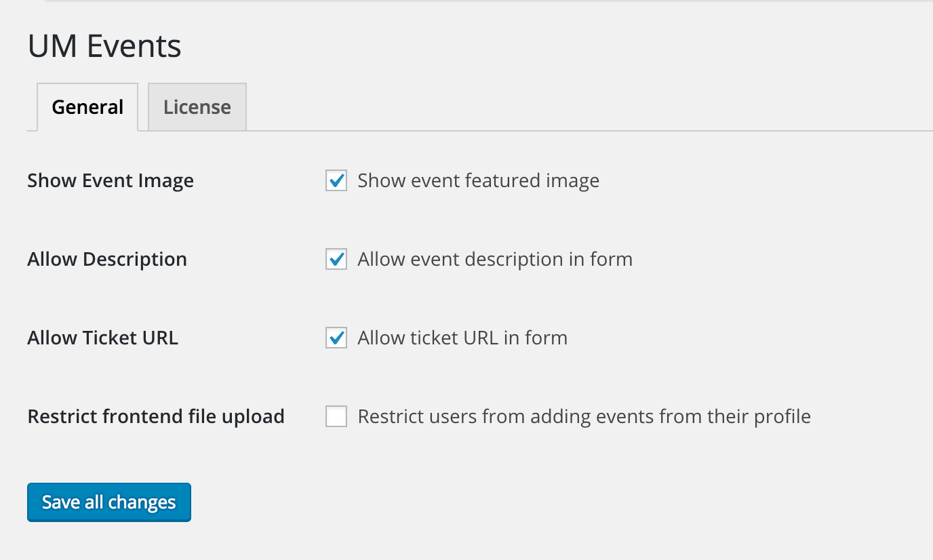Enable the Restrict users from adding events checkbox
The width and height of the screenshot is (933, 560).
coord(336,416)
